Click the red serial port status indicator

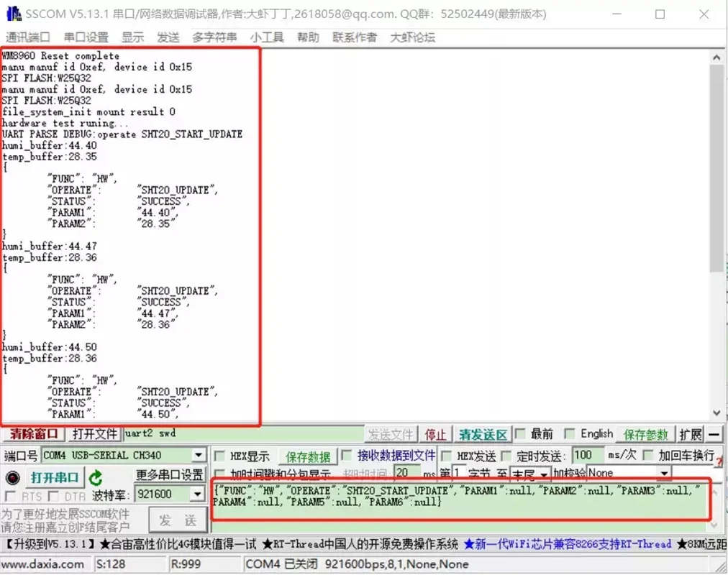(12, 478)
